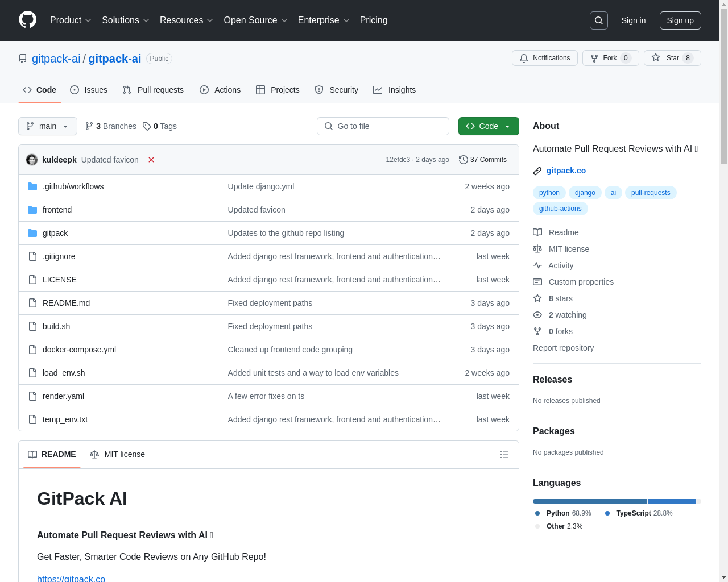Viewport: 728px width, 582px height.
Task: Expand the Open Source menu
Action: [256, 20]
